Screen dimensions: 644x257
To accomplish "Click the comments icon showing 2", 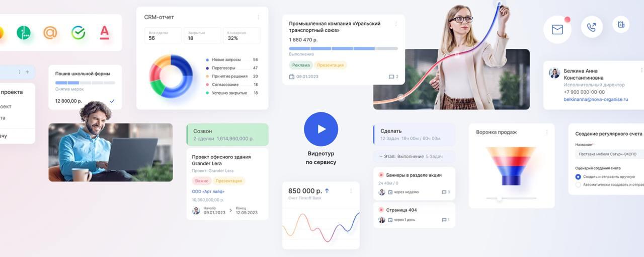I will tap(391, 77).
